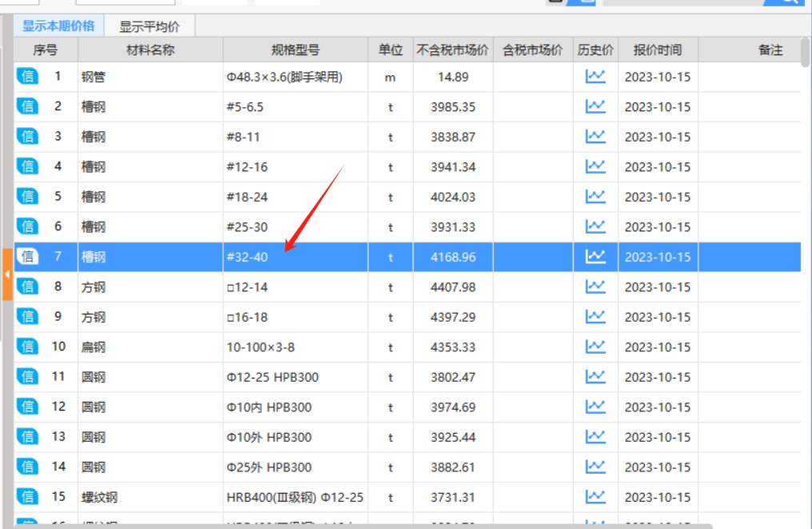
Task: Sort by 报价时间 column header
Action: 658,50
